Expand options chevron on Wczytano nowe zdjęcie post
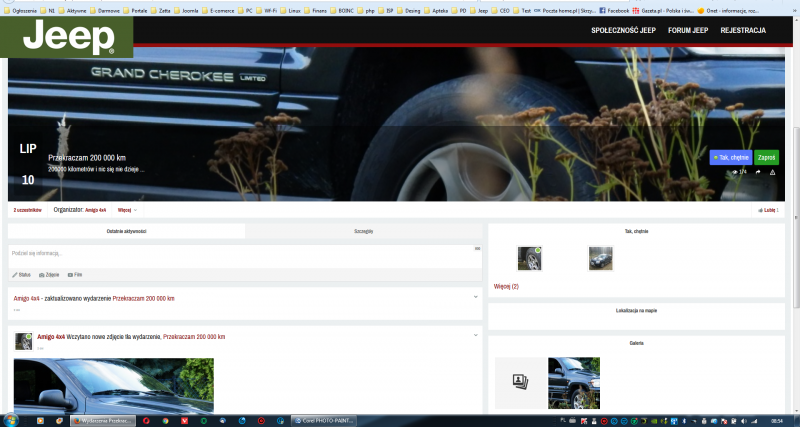The image size is (800, 427). point(476,335)
